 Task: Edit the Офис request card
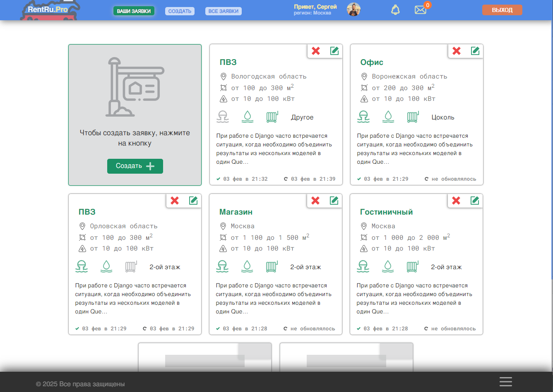tap(475, 51)
